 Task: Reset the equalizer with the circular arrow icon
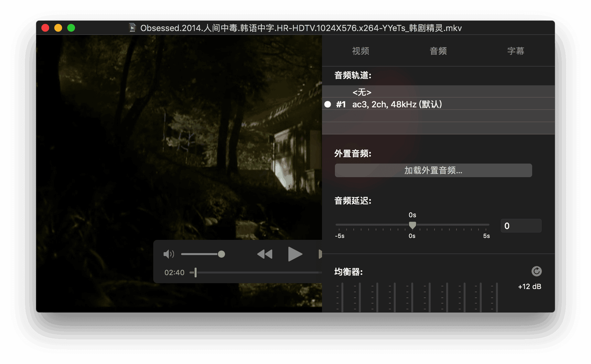point(536,271)
